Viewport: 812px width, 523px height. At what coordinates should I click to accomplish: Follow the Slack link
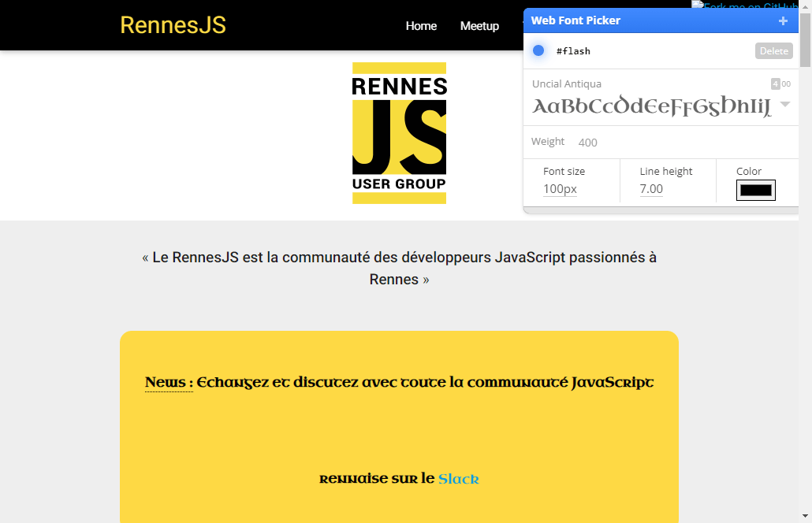[x=458, y=479]
